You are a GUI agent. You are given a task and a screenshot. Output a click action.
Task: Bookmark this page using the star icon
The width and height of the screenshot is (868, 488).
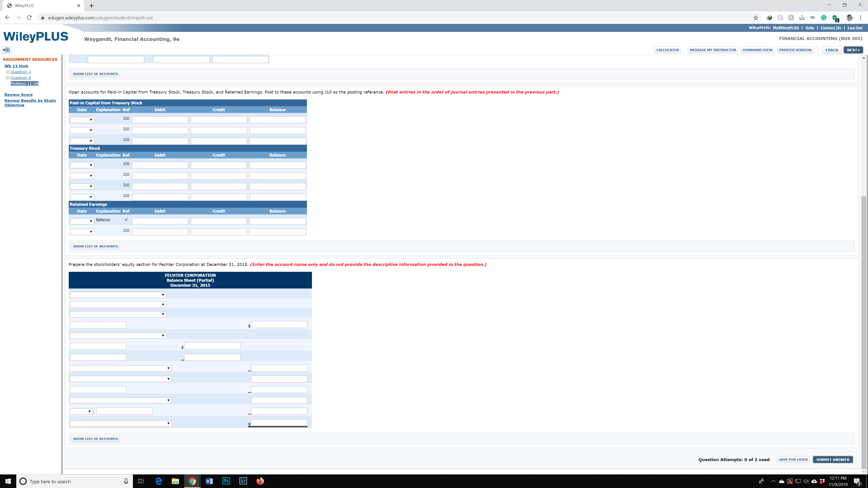(755, 18)
